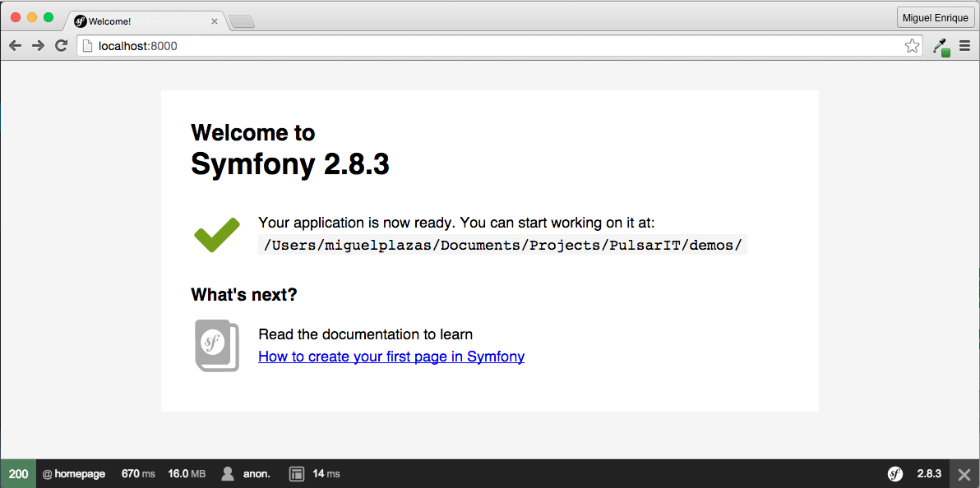Click the anon. user icon in toolbar
Image resolution: width=980 pixels, height=488 pixels.
tap(228, 474)
